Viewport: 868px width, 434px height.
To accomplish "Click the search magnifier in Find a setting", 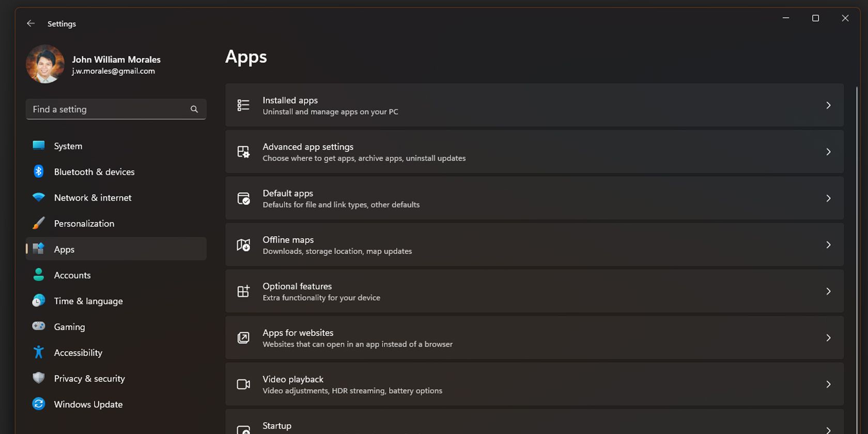I will (194, 109).
